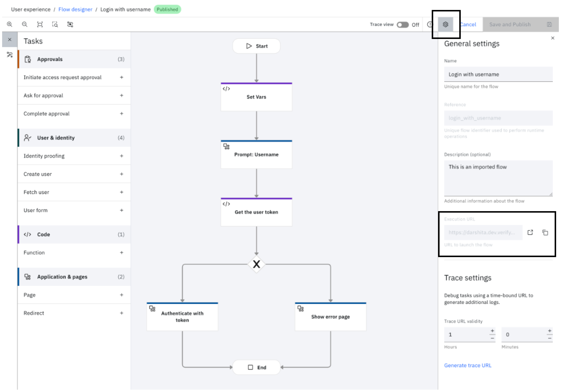Add the Redirect task
This screenshot has width=561, height=392.
click(x=122, y=313)
